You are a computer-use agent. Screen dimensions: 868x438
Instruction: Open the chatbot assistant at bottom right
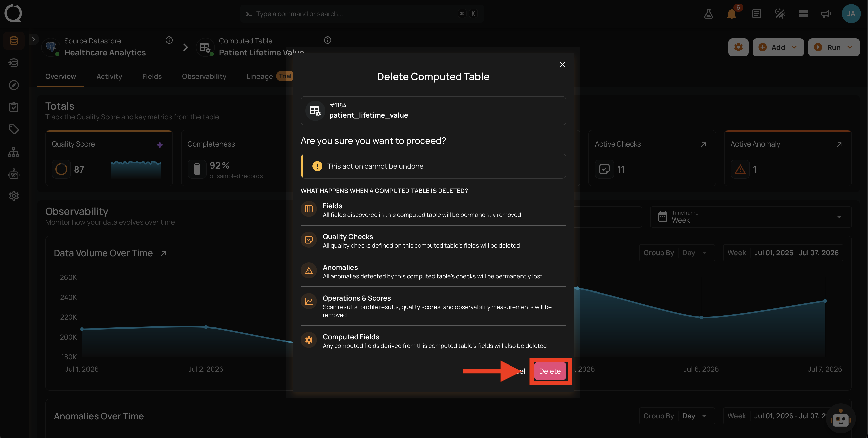840,419
